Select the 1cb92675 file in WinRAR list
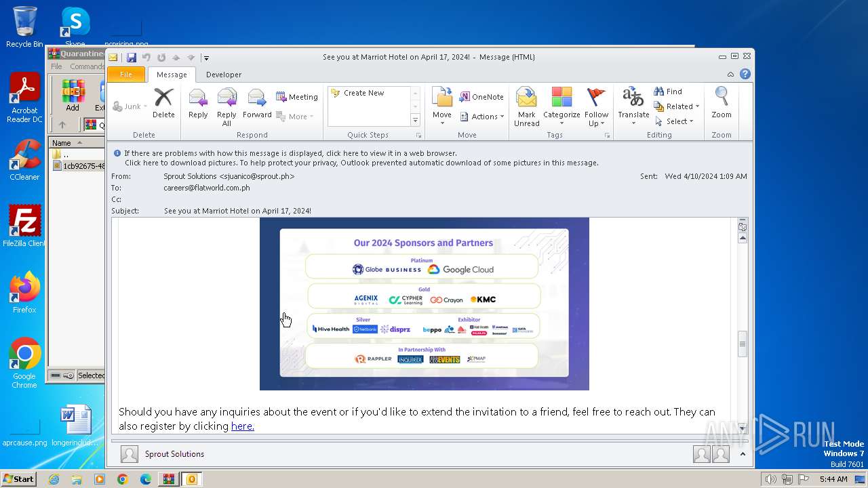The width and height of the screenshot is (868, 488). [x=79, y=166]
